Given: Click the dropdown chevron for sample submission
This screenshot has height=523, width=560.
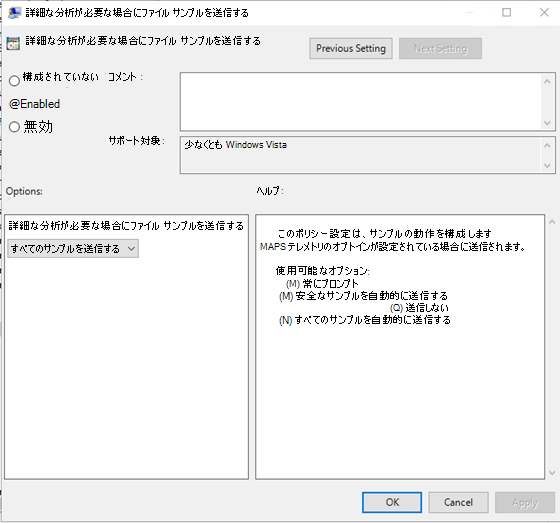Looking at the screenshot, I should pyautogui.click(x=131, y=249).
